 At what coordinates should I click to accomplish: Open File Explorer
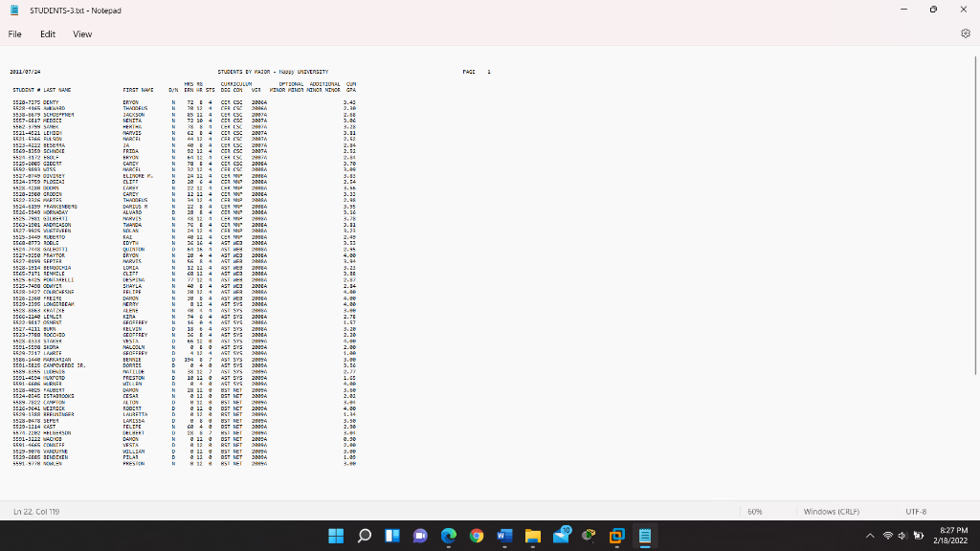point(531,537)
